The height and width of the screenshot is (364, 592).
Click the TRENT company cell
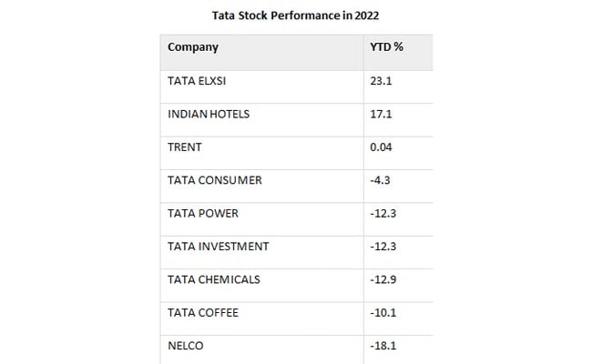click(185, 147)
